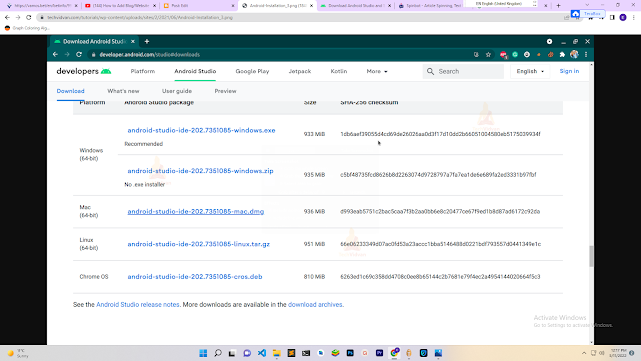This screenshot has height=361, width=641.
Task: Click the inner page vertical scrollbar thumb
Action: (x=591, y=256)
